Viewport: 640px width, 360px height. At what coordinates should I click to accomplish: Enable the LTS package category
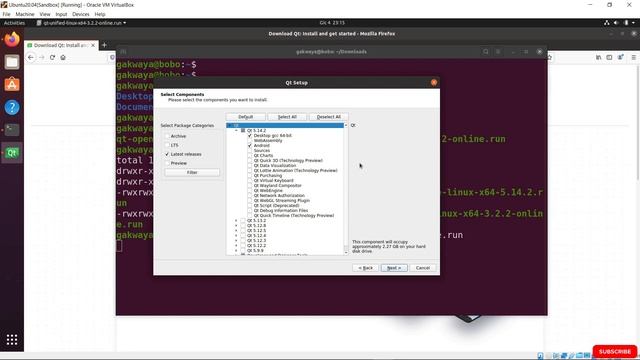[x=167, y=145]
